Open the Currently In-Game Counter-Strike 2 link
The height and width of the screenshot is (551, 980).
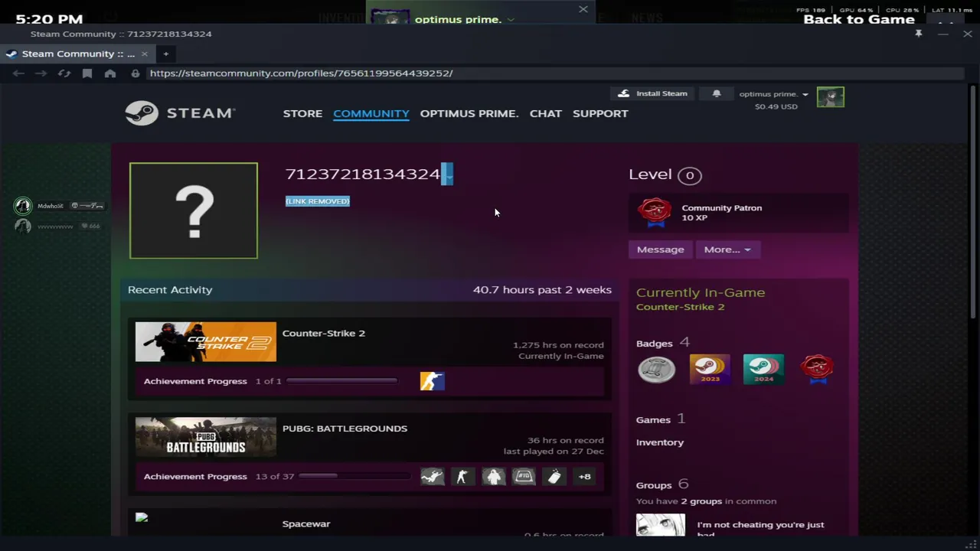click(x=680, y=307)
